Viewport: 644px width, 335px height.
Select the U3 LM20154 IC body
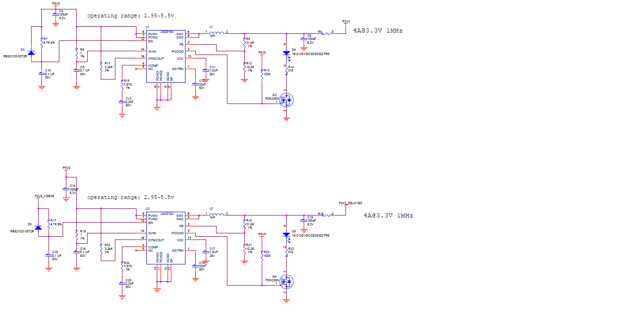(166, 239)
